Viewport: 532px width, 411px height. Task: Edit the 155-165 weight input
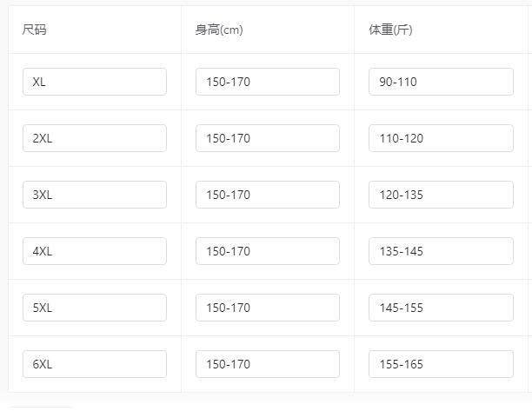click(441, 364)
